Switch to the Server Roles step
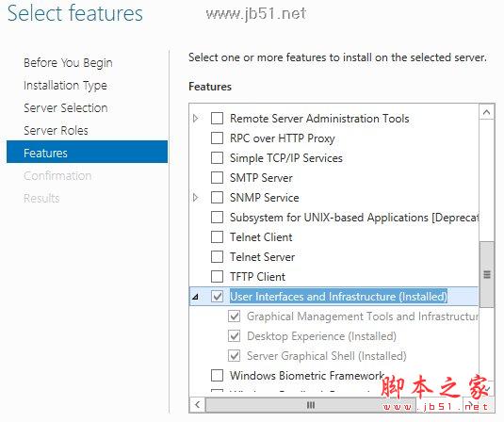504x422 pixels. pos(56,131)
